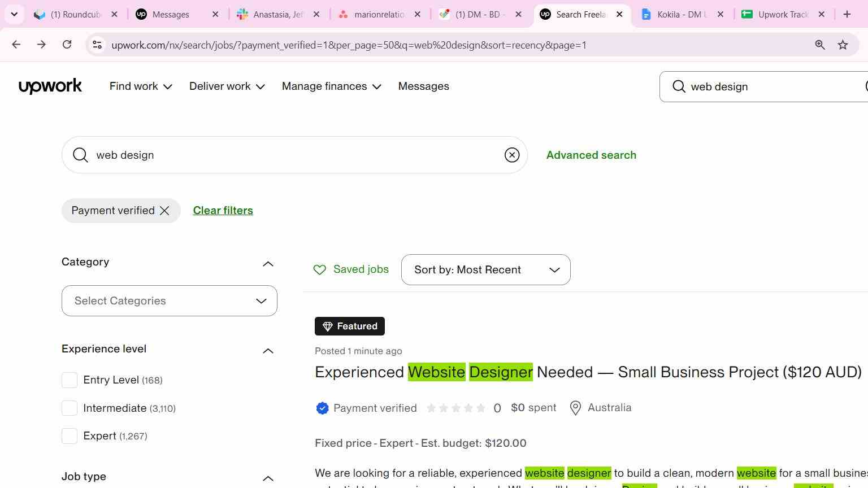Remove the Payment verified filter chip

tap(164, 211)
